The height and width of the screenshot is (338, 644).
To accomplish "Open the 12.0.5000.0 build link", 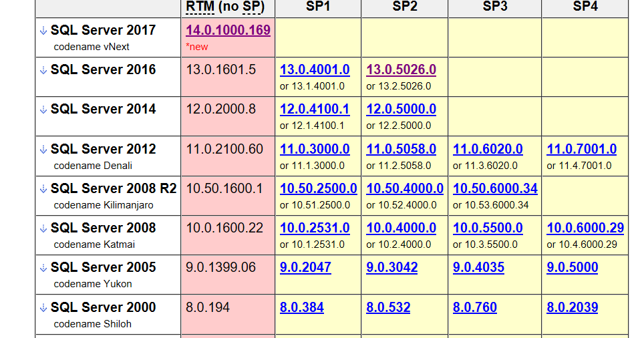I will tap(401, 109).
